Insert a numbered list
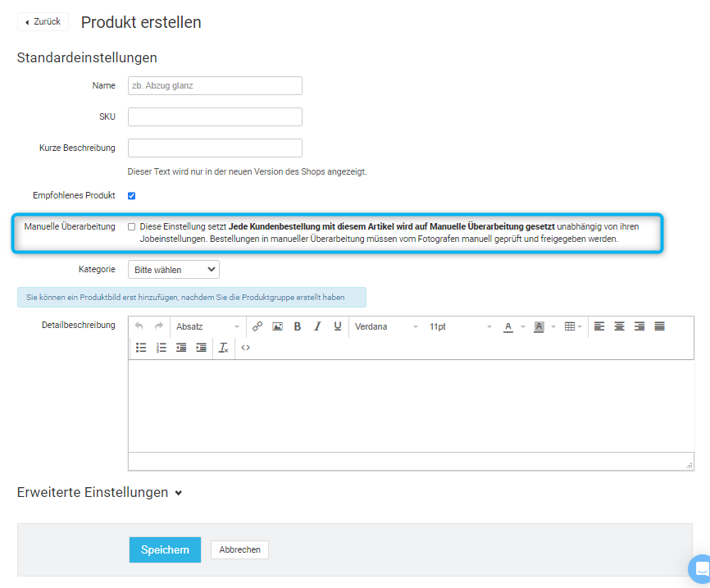The width and height of the screenshot is (710, 588). [162, 348]
